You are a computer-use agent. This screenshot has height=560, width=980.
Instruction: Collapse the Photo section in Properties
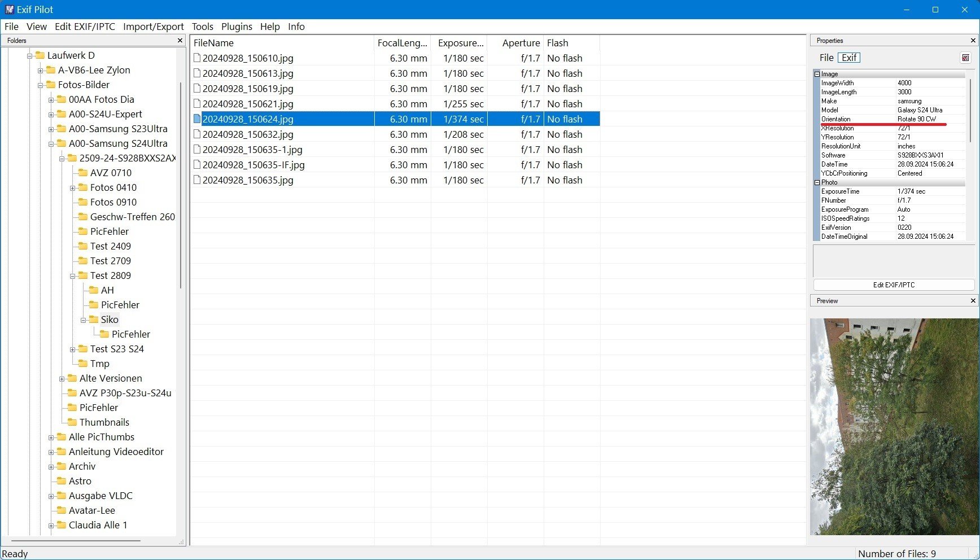pyautogui.click(x=817, y=182)
